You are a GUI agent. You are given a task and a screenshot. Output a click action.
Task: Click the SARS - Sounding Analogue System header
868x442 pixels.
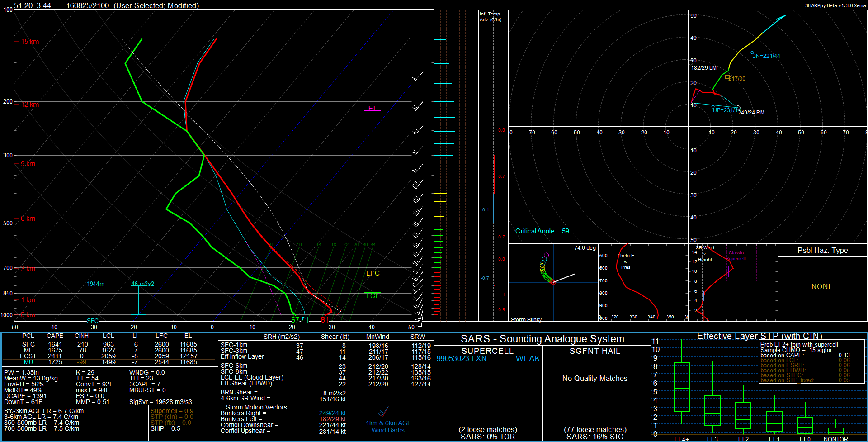click(542, 339)
